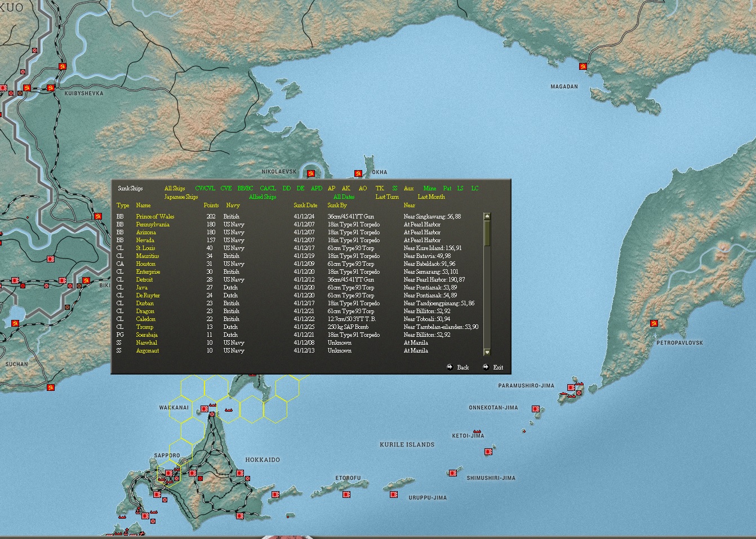Select the Japanese base icon at Shimushiri-jima

[452, 473]
